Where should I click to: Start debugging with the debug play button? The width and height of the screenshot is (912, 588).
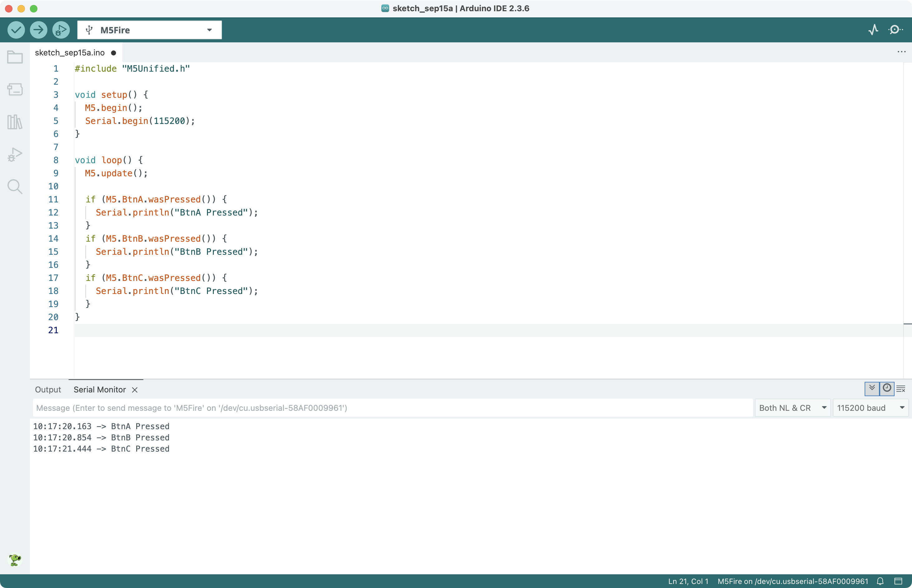click(x=61, y=30)
